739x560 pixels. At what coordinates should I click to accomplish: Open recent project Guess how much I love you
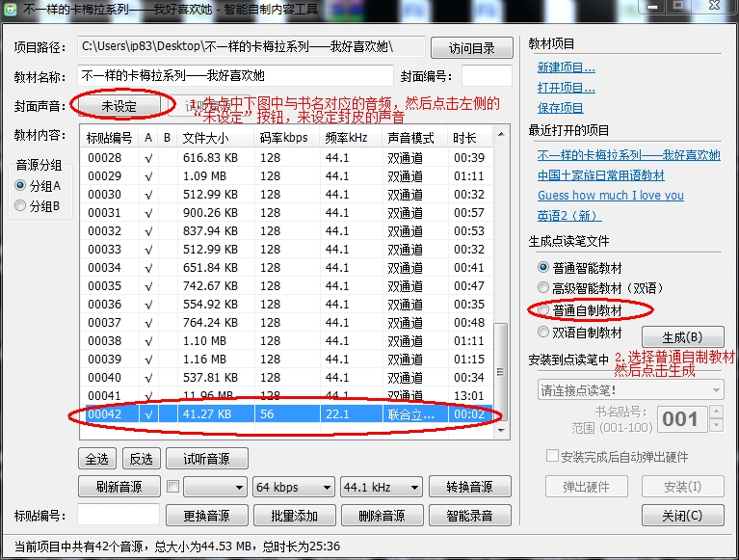(x=610, y=196)
